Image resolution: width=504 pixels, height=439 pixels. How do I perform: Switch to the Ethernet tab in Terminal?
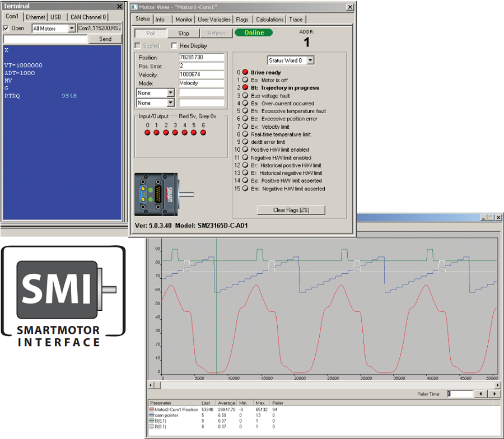tap(35, 17)
